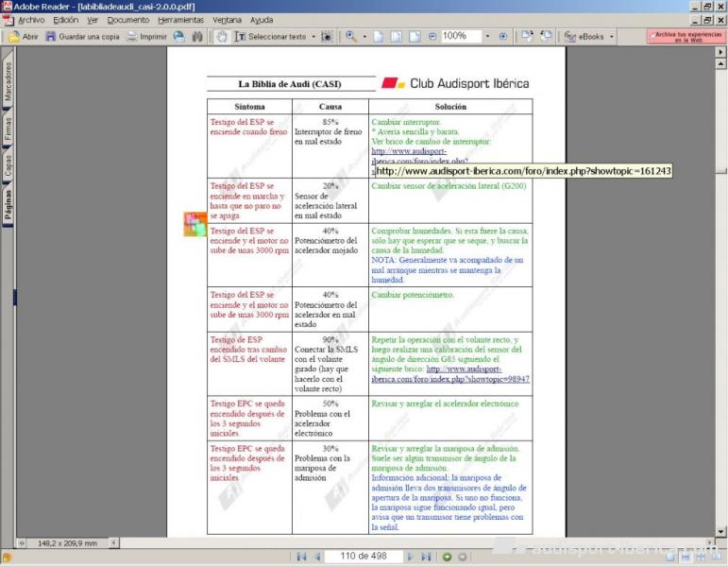Image resolution: width=728 pixels, height=567 pixels.
Task: Click the fit width view icon
Action: point(415,36)
